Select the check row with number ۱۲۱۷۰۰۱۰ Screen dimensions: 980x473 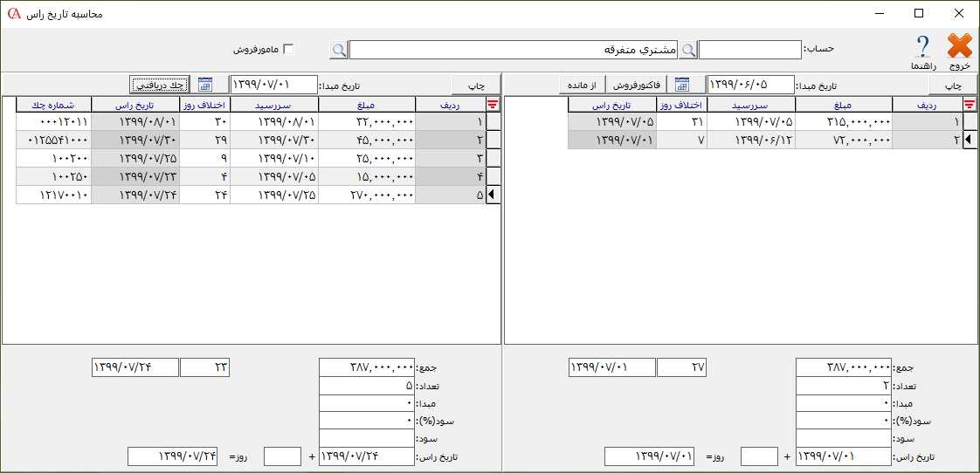53,195
